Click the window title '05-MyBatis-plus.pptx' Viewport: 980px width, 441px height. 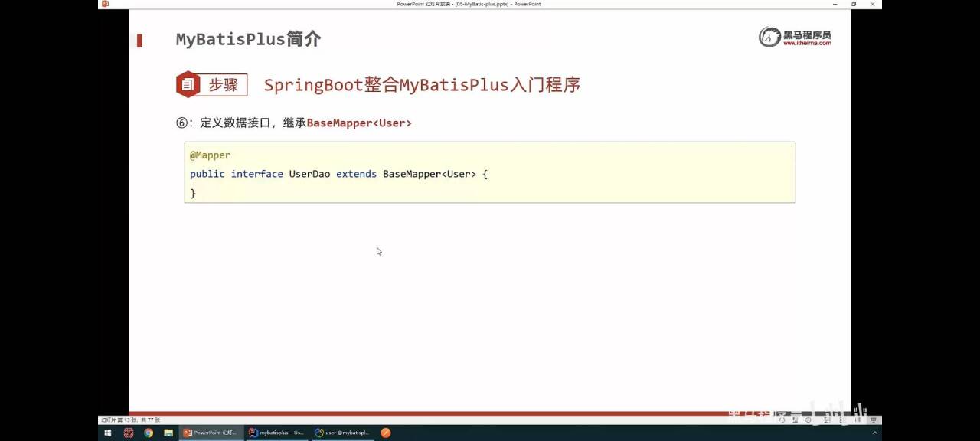[482, 4]
